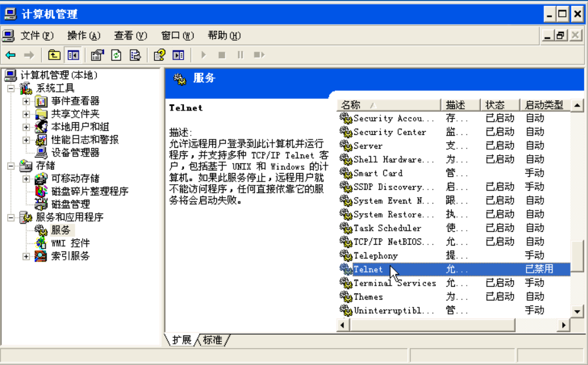
Task: Select WMI 控件 in the tree
Action: (70, 243)
